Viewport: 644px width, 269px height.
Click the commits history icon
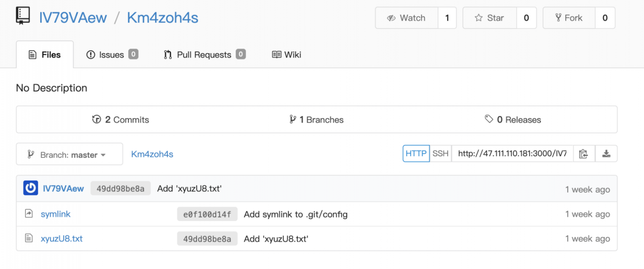(97, 119)
